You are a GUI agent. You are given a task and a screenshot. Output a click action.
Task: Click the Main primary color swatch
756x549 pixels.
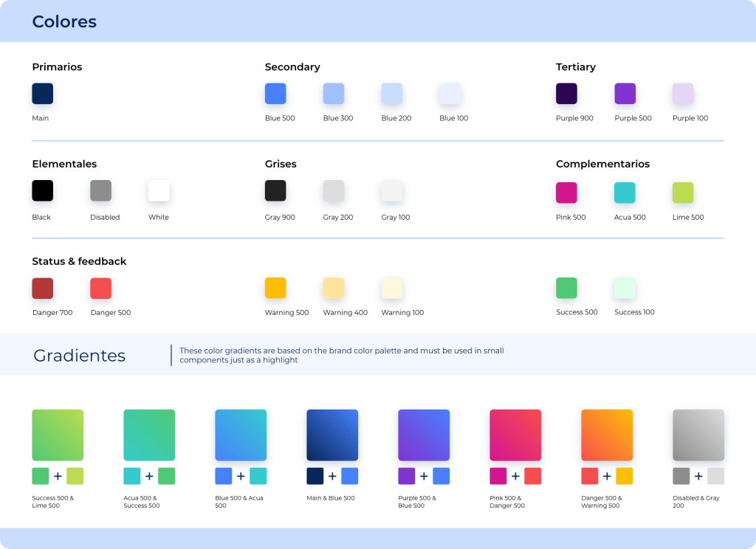tap(43, 94)
